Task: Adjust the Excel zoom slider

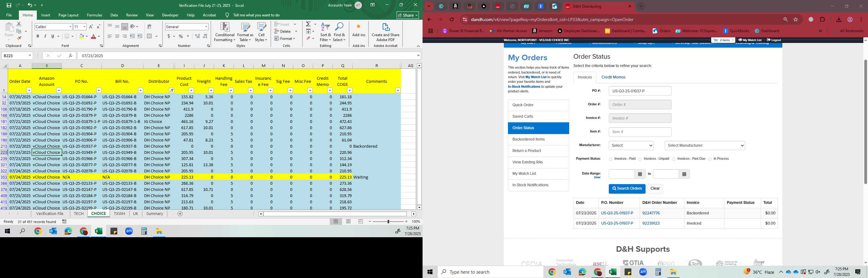Action: coord(388,221)
